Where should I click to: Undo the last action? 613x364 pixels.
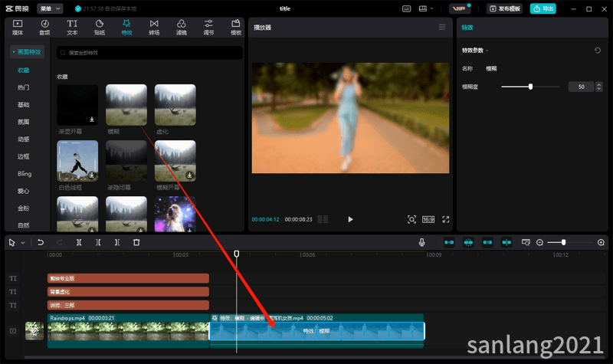[x=41, y=242]
